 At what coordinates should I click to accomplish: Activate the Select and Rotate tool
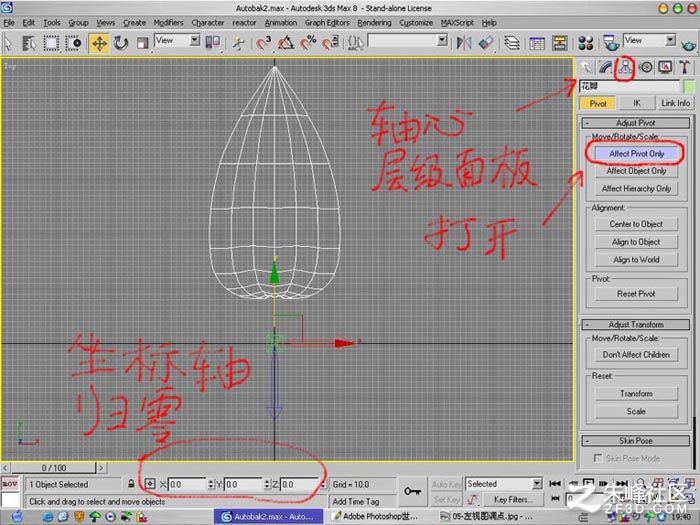tap(121, 43)
